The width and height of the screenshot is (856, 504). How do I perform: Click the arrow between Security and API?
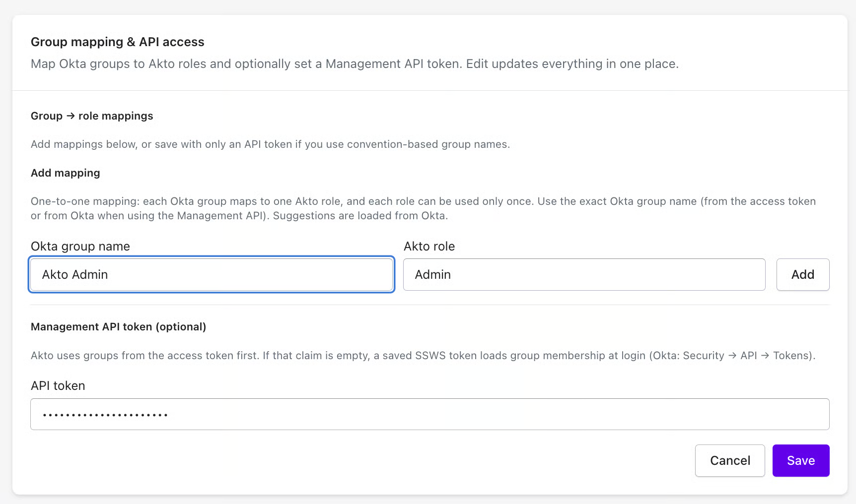(732, 356)
